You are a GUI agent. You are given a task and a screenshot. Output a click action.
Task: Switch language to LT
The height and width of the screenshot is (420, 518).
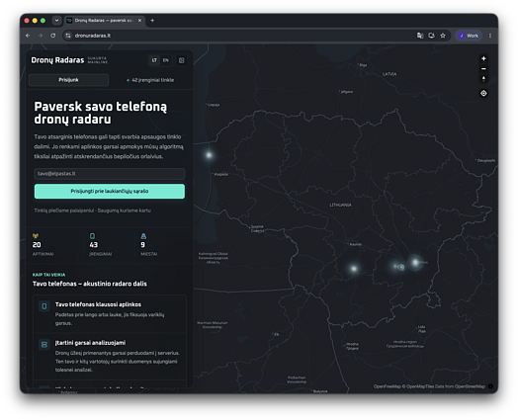coord(154,60)
